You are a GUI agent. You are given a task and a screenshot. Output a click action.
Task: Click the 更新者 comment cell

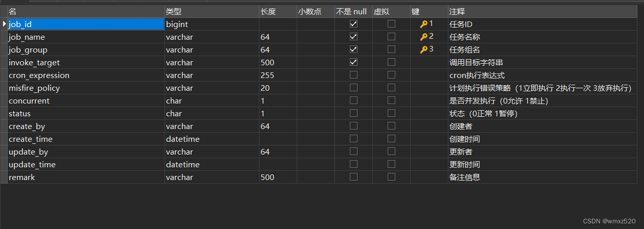coord(542,151)
